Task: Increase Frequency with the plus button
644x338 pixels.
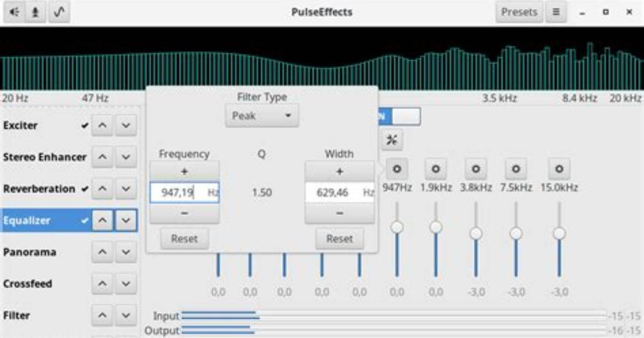Action: click(x=184, y=172)
